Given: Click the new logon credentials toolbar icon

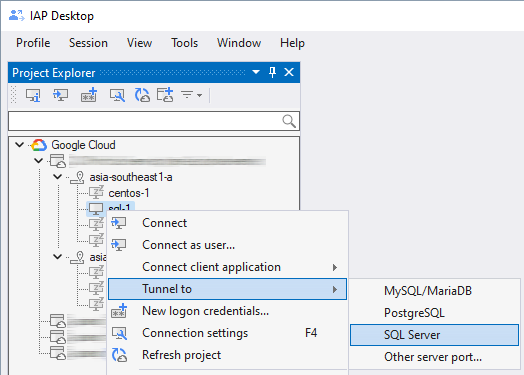Looking at the screenshot, I should (x=89, y=95).
